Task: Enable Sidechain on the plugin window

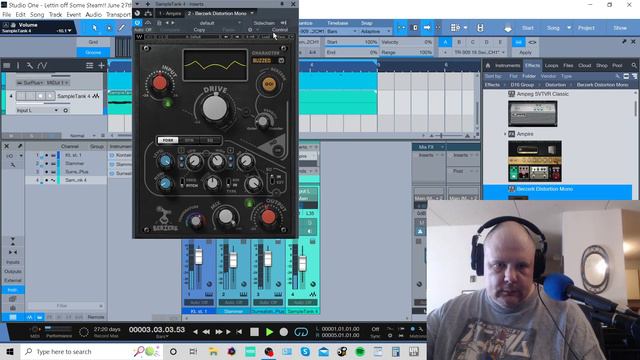Action: coord(264,23)
